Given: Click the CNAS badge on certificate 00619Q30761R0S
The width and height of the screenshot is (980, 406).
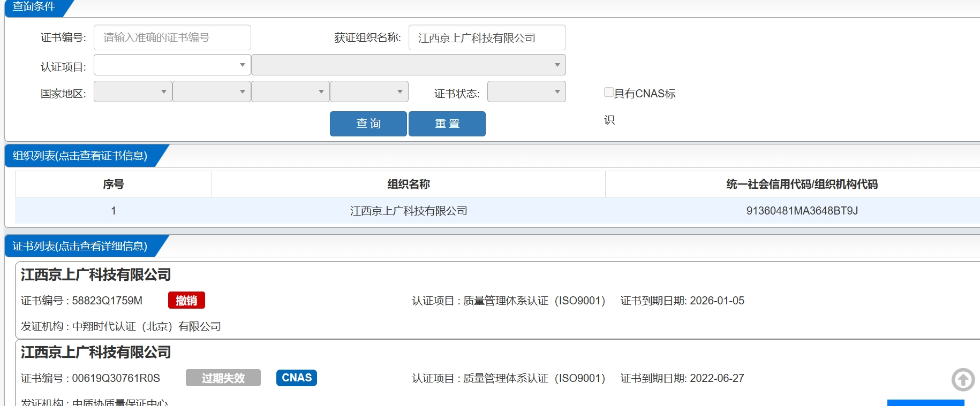Looking at the screenshot, I should [297, 378].
